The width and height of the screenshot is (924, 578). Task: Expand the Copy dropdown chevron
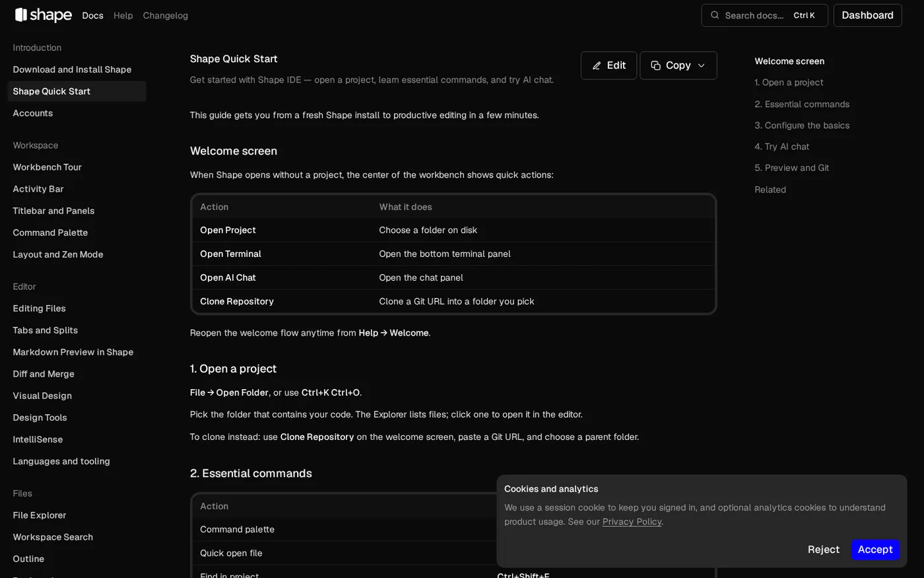[x=702, y=65]
